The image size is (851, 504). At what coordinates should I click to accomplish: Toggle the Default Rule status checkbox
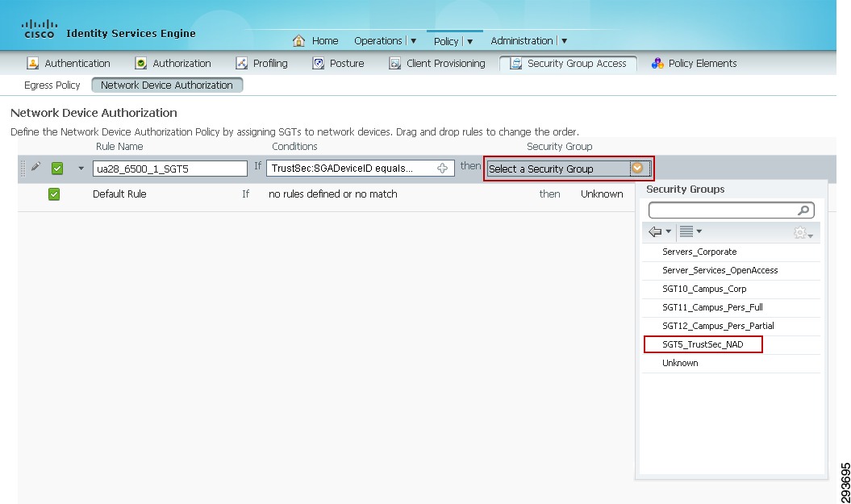[54, 194]
